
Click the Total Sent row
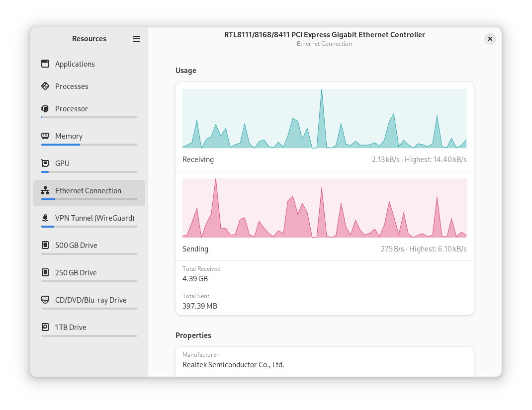324,302
